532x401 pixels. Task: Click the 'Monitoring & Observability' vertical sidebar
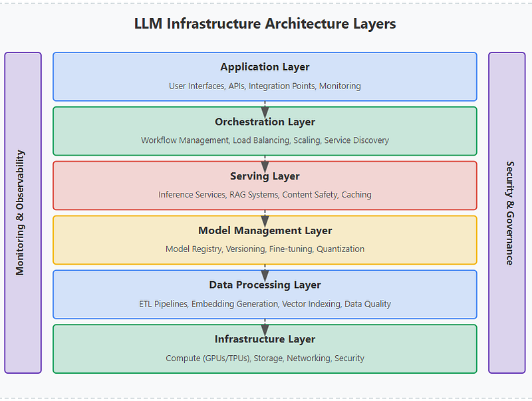[23, 213]
